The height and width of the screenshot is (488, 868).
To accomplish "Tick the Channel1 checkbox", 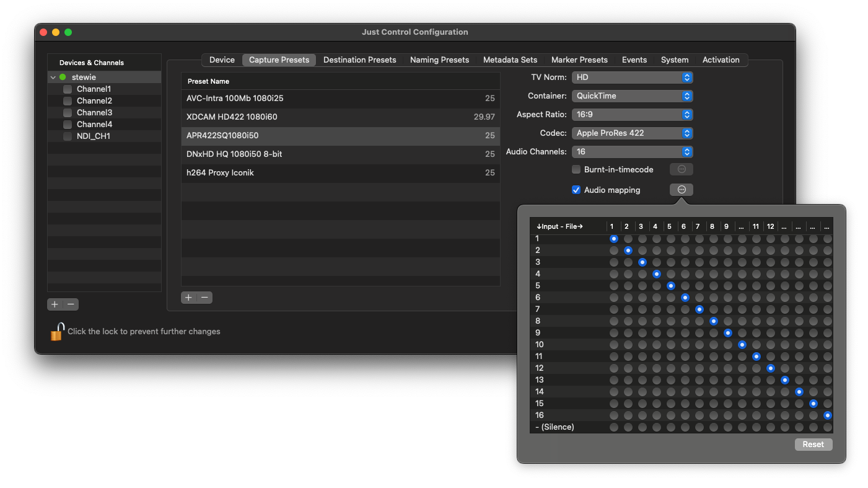I will click(68, 89).
